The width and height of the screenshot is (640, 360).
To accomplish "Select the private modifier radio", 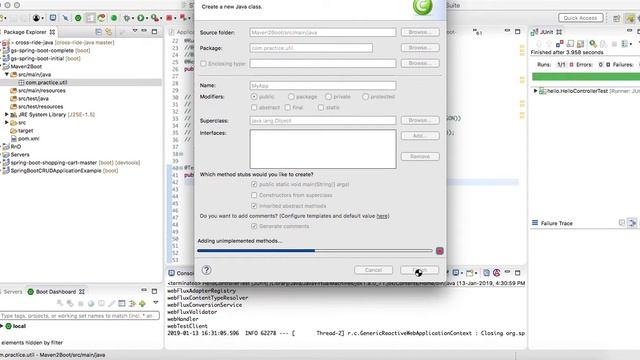I will click(328, 97).
